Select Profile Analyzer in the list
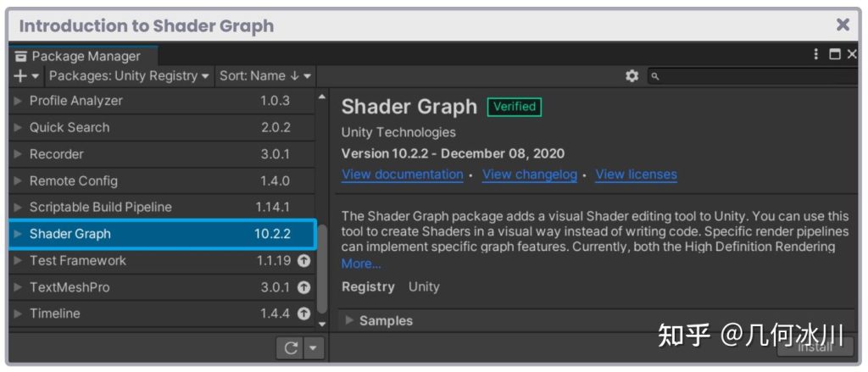 coord(162,101)
